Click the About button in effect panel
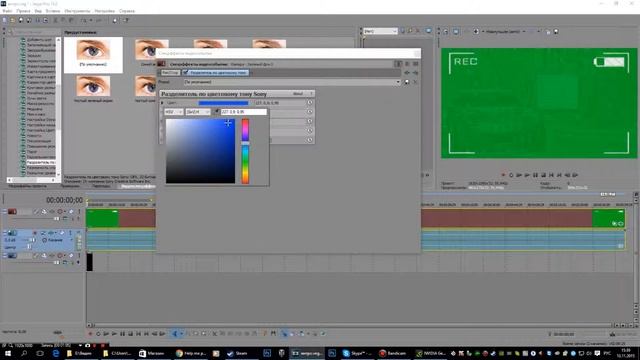This screenshot has height=360, width=640. [x=298, y=94]
